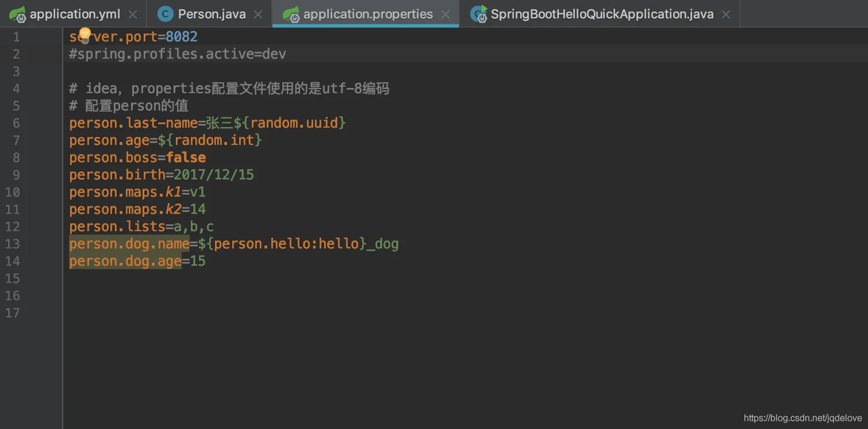Click the person.maps.k1 key

click(125, 192)
